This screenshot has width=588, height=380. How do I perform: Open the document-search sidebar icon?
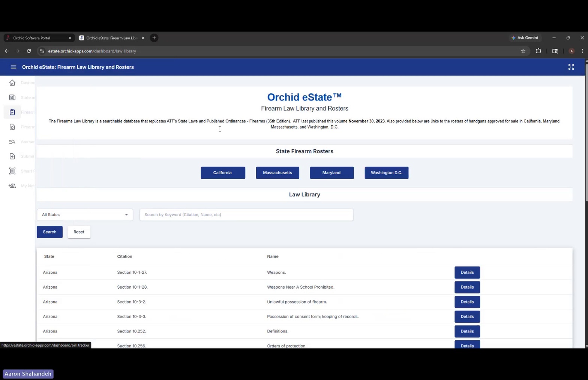tap(12, 127)
